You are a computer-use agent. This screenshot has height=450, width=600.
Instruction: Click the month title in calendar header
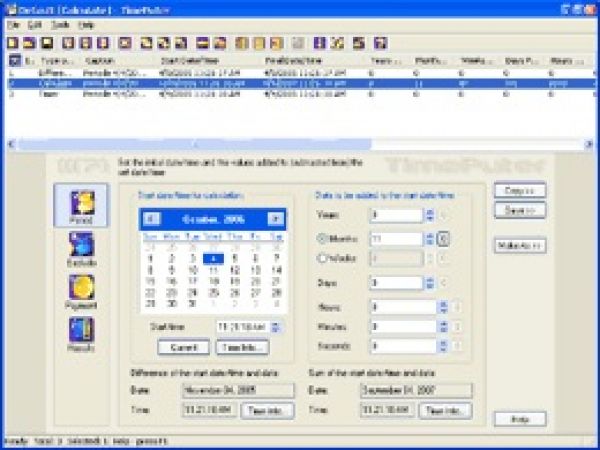[213, 219]
